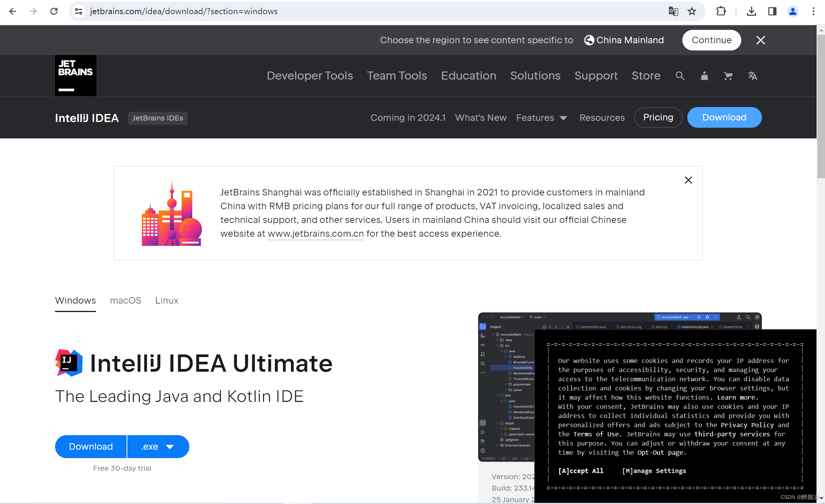Screen dimensions: 825x504
Task: Accept all cookies in consent box
Action: 581,471
